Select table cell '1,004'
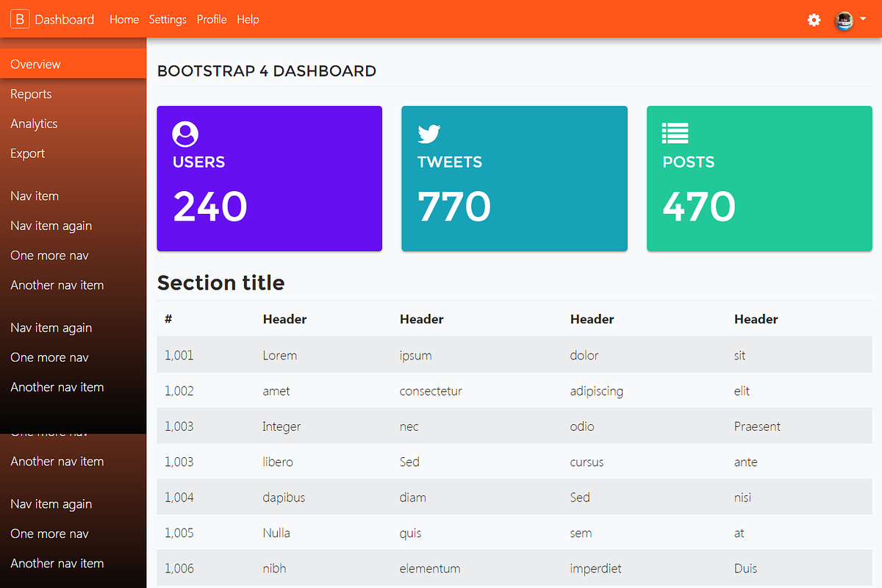The width and height of the screenshot is (882, 588). point(179,498)
